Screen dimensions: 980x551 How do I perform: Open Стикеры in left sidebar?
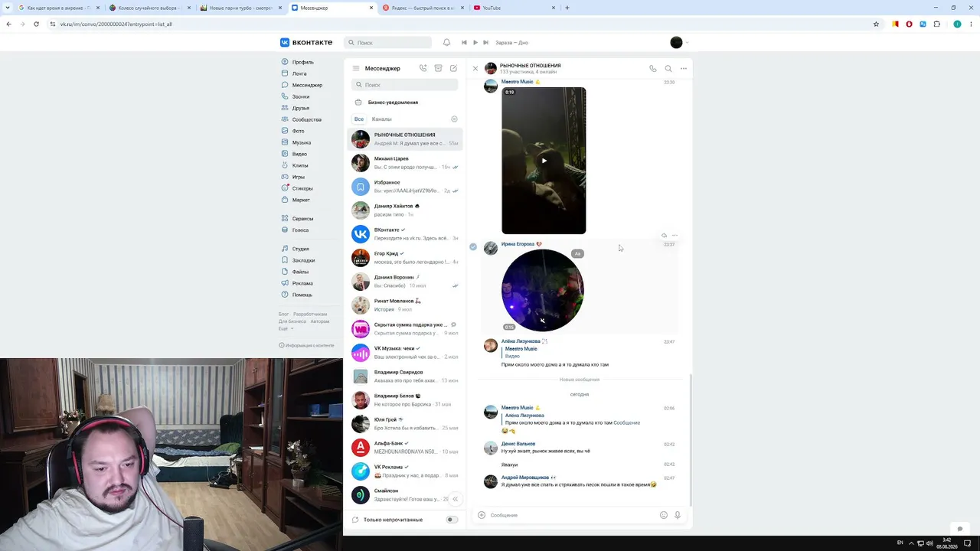pyautogui.click(x=302, y=188)
